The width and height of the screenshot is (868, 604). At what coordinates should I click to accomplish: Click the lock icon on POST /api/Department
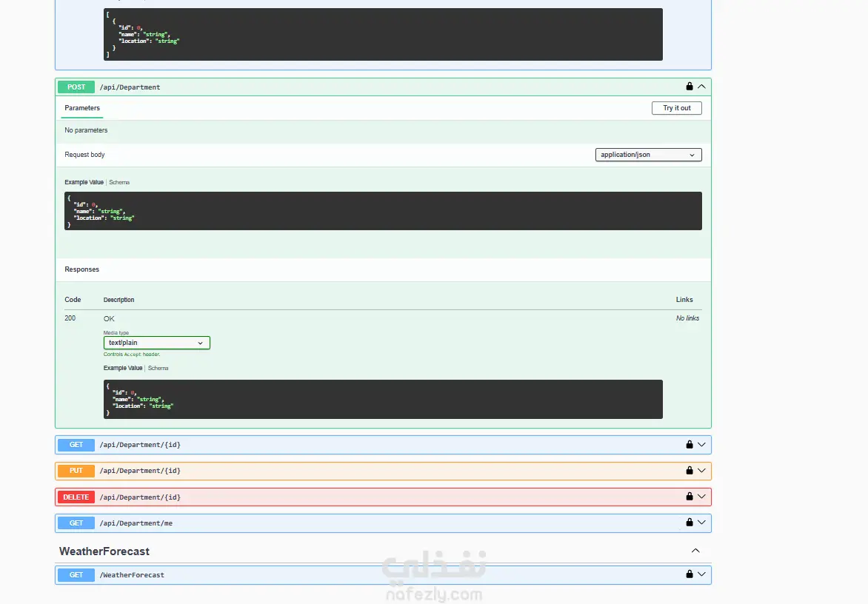tap(690, 87)
